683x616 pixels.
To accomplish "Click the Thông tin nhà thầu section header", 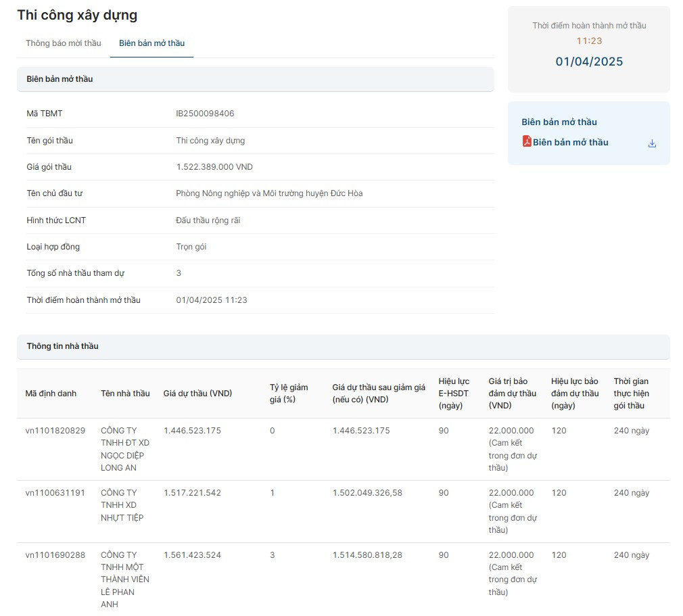I will [x=62, y=346].
